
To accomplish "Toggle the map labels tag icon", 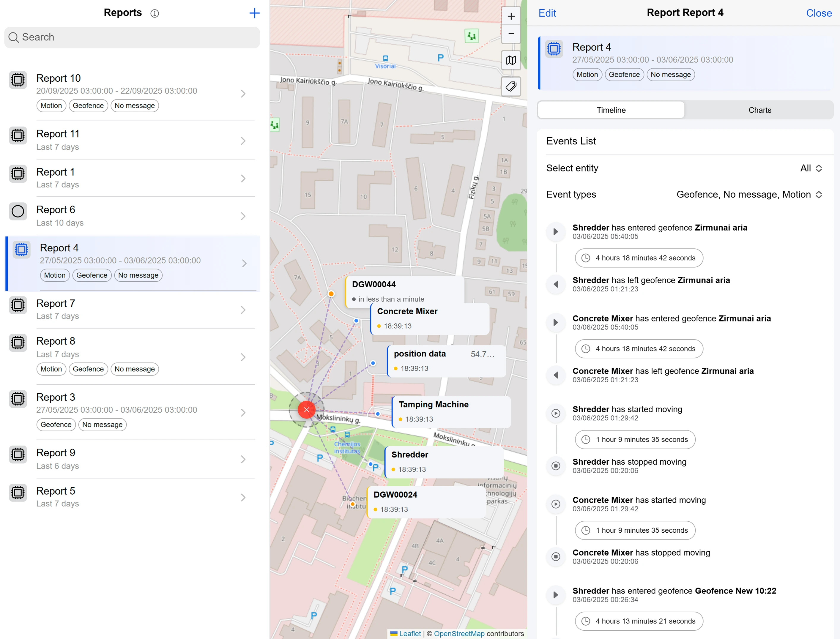I will pos(511,87).
